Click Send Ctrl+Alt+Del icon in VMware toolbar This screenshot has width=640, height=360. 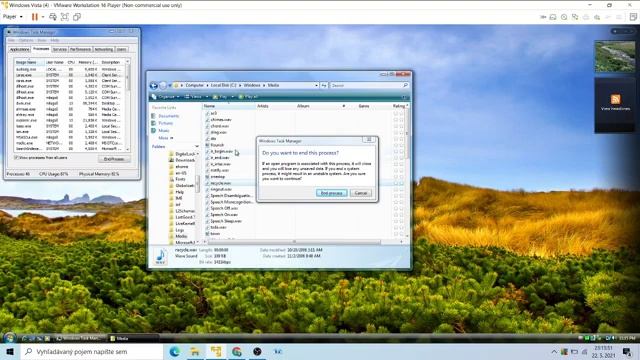click(x=53, y=17)
